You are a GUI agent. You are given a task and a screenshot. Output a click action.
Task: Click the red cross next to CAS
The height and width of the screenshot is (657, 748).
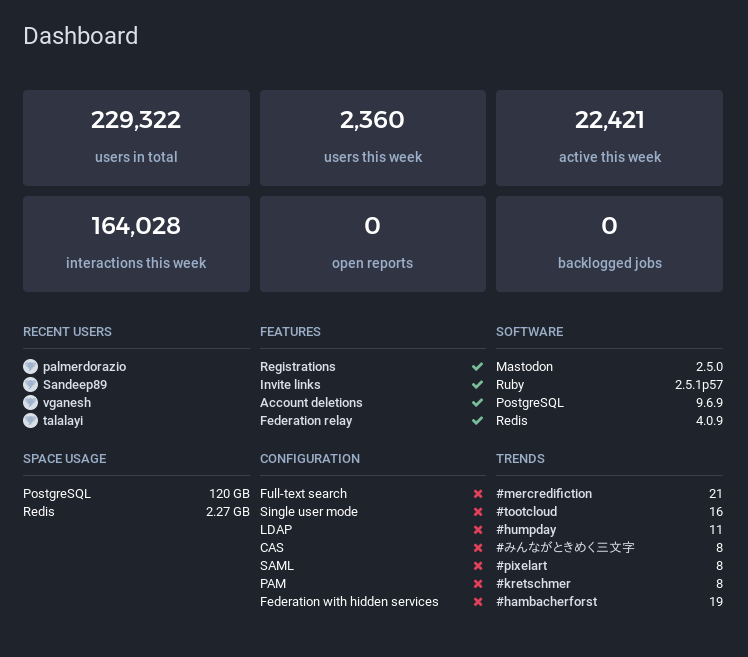tap(478, 548)
